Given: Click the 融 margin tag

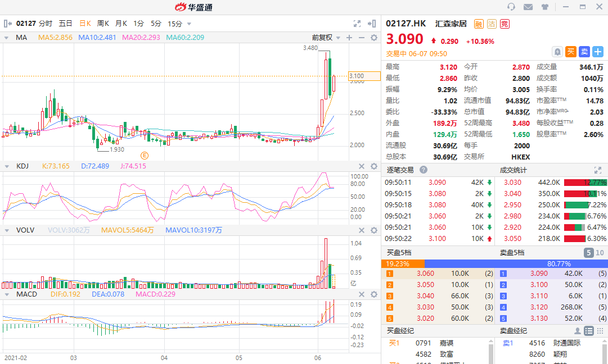Looking at the screenshot, I should (x=479, y=24).
